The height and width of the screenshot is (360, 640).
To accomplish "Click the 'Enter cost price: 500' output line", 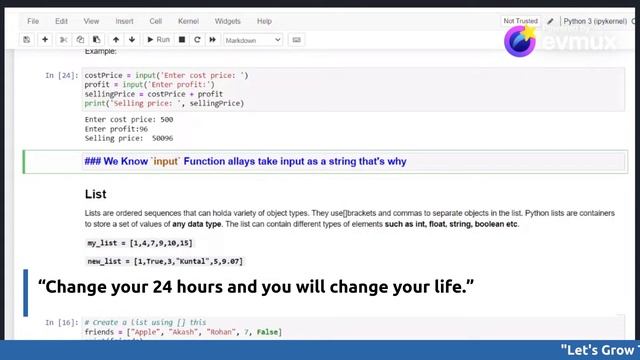I will pos(129,120).
